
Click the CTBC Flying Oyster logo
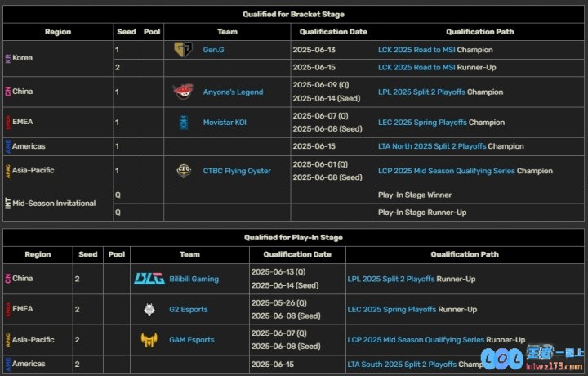tap(184, 171)
